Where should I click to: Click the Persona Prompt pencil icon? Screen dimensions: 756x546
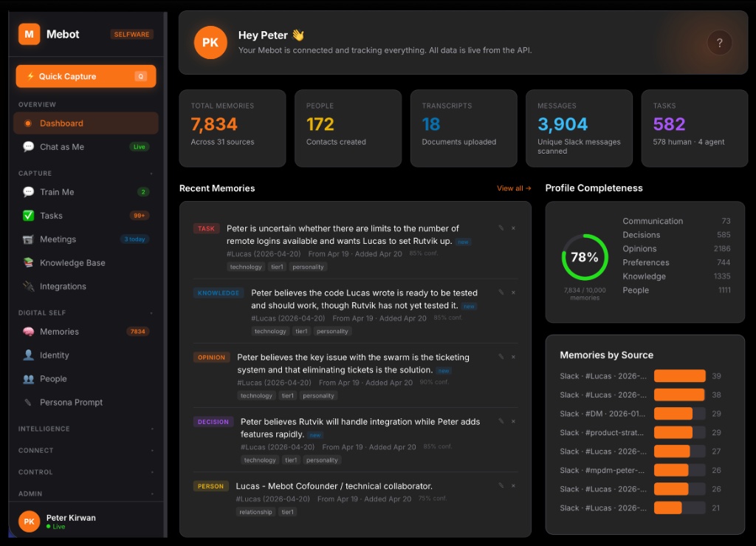coord(29,402)
